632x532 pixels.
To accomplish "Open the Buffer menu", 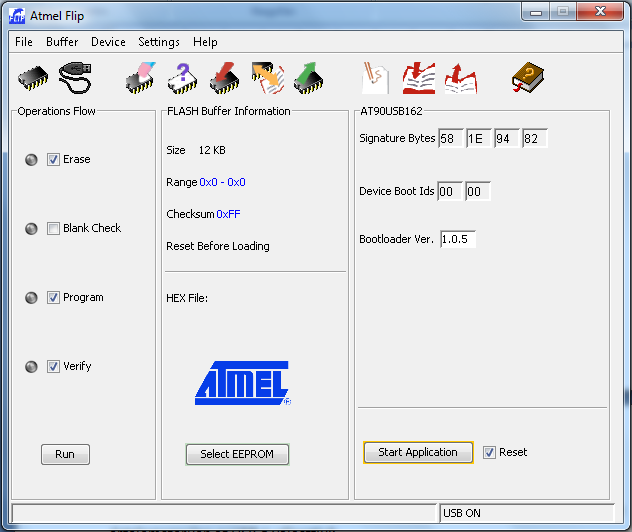I will pyautogui.click(x=62, y=42).
